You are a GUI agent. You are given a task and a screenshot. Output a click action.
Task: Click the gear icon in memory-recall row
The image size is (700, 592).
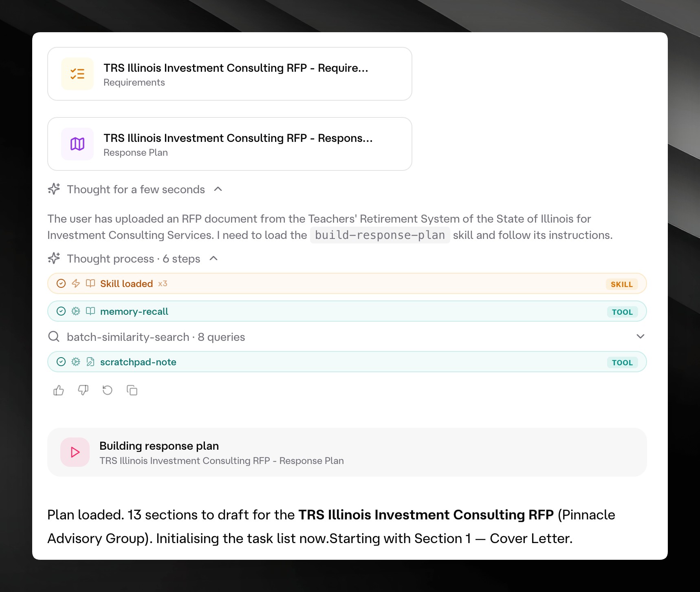[x=76, y=311]
